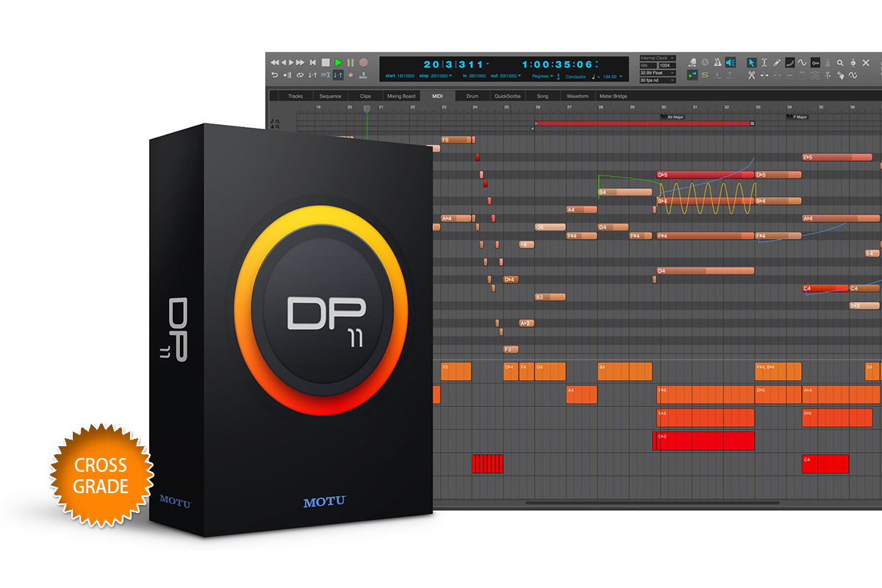Select the Pointer arrow tool
The height and width of the screenshot is (588, 882).
click(x=751, y=62)
